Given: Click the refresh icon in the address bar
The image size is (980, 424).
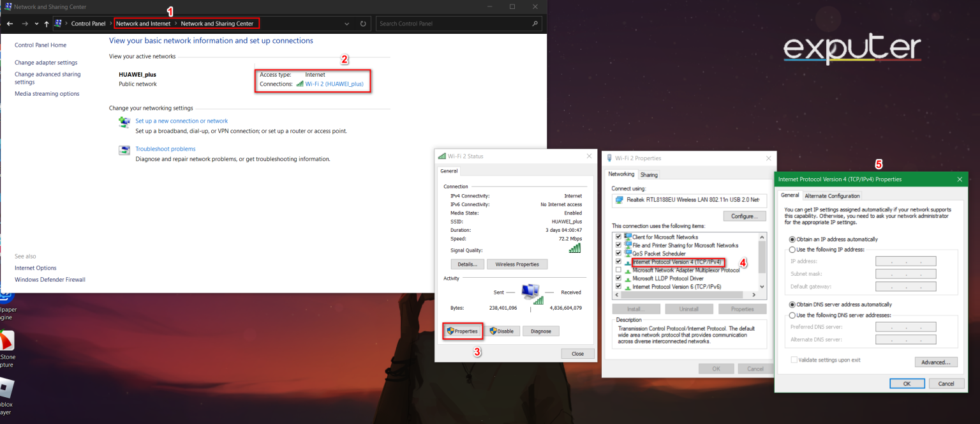Looking at the screenshot, I should coord(362,23).
